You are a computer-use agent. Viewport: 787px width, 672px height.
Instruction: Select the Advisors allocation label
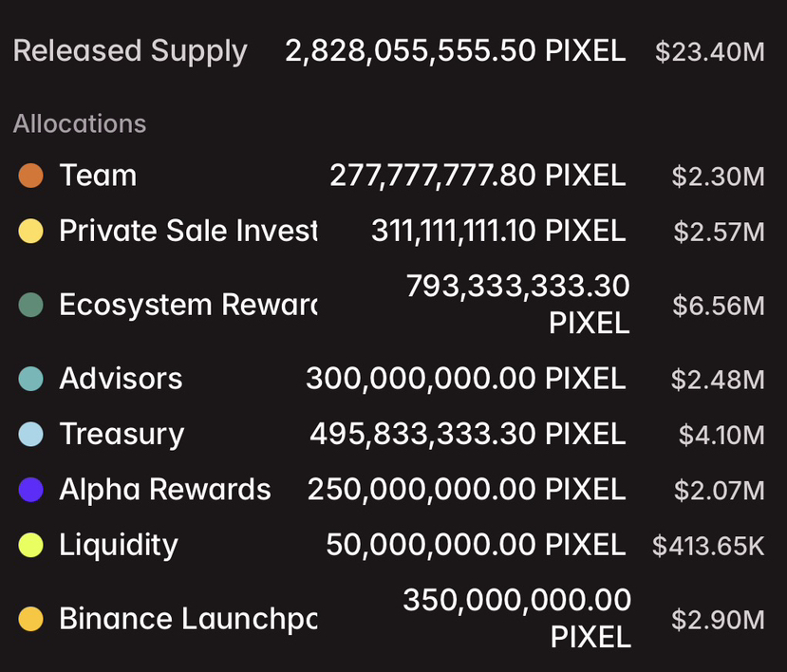121,379
